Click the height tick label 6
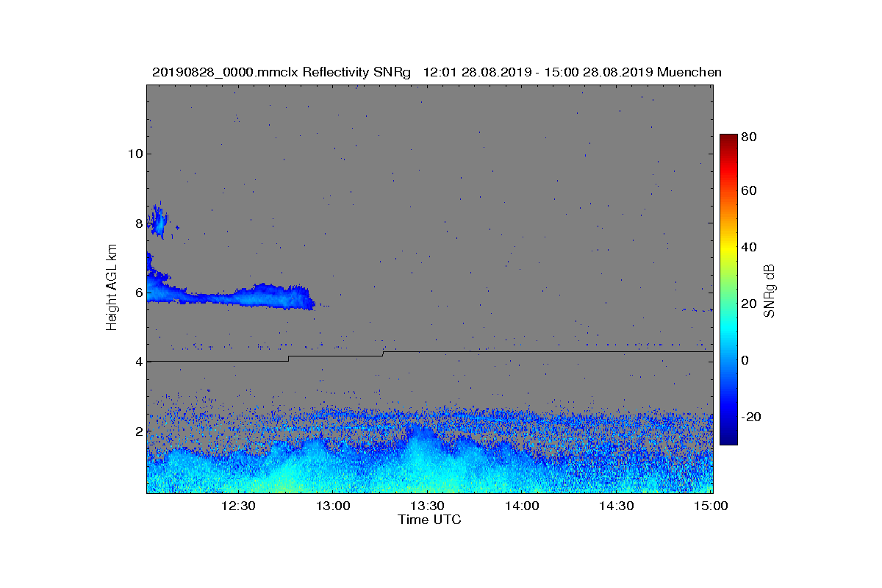882x588 pixels. 138,293
